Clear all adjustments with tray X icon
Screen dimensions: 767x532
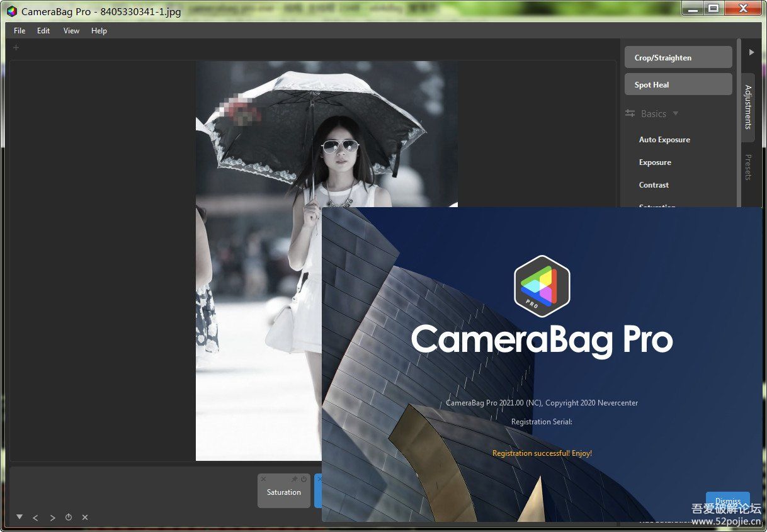click(x=85, y=518)
